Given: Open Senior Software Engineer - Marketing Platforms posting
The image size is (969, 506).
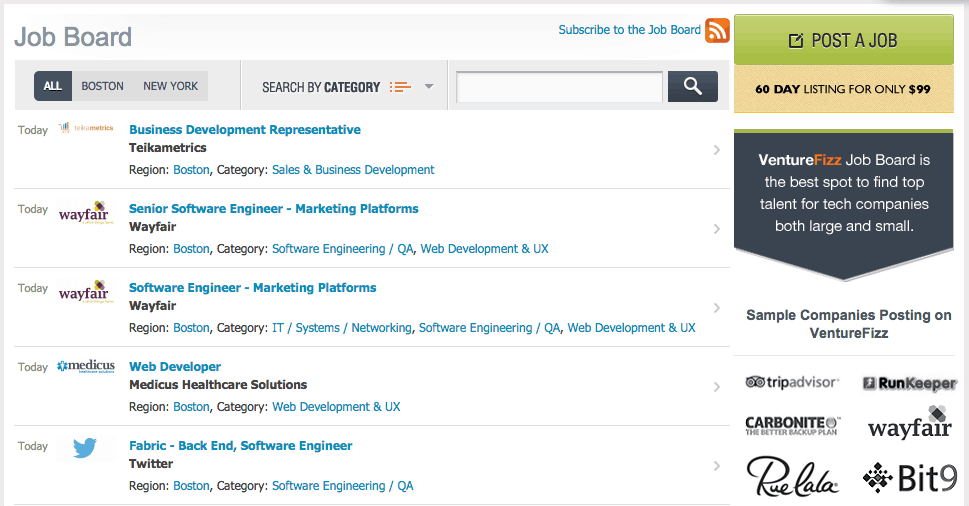Looking at the screenshot, I should click(x=274, y=209).
